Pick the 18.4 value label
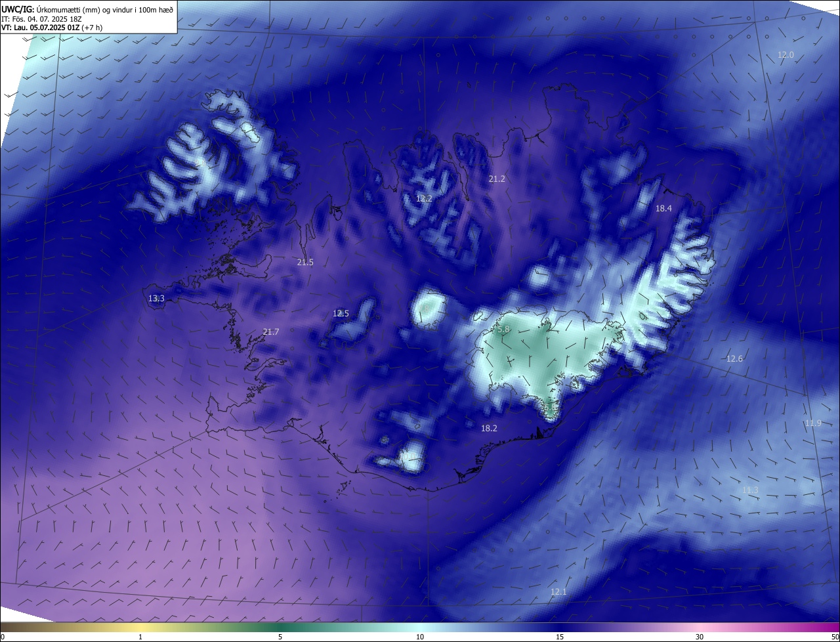 [663, 208]
